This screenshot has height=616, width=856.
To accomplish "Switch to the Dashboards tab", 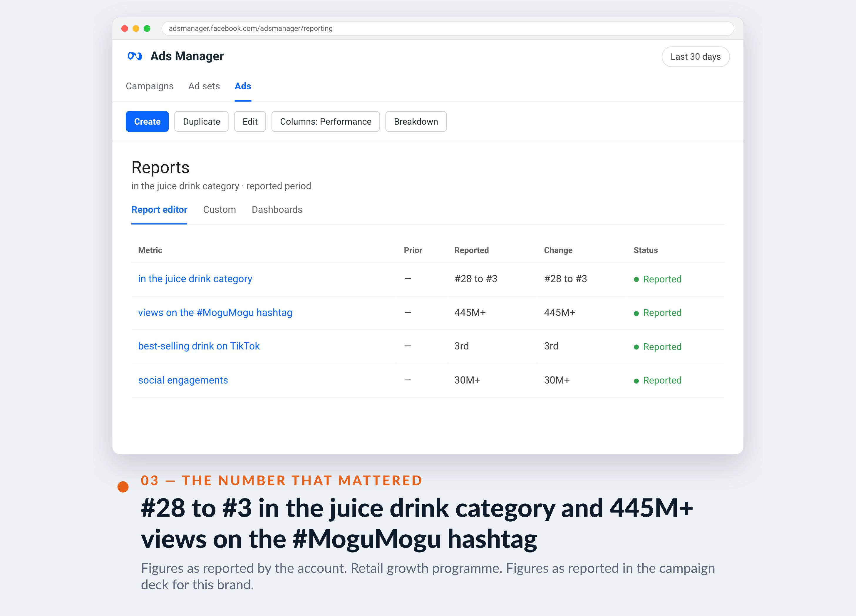I will pyautogui.click(x=277, y=210).
